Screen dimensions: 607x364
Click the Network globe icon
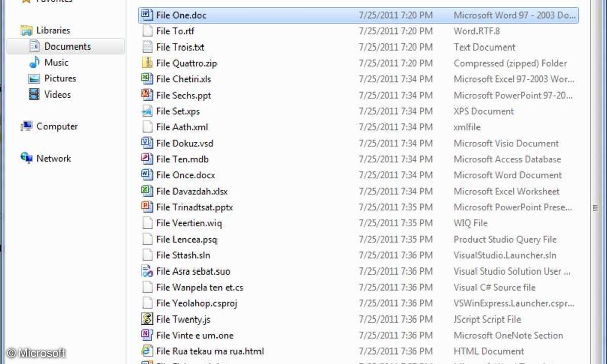[x=26, y=158]
